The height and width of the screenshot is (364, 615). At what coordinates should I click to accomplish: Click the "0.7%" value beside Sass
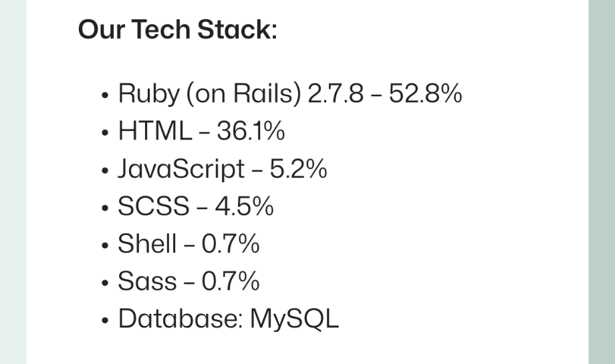click(x=231, y=281)
